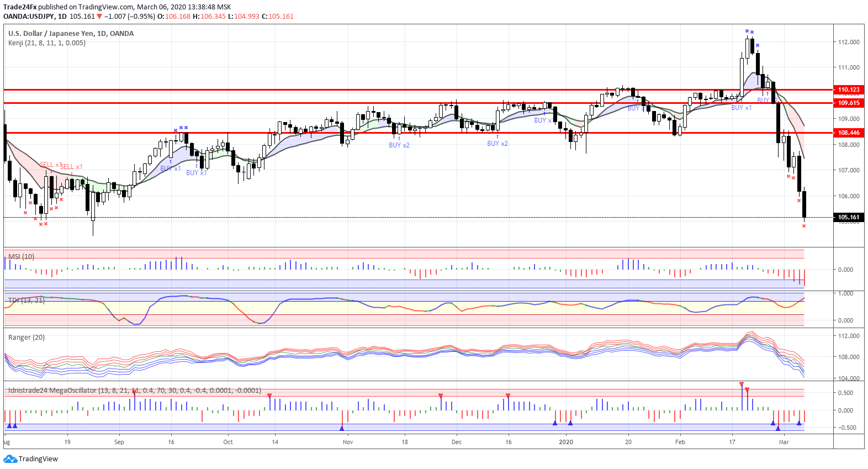Click the Nov date label on time axis
Image resolution: width=868 pixels, height=469 pixels.
(x=348, y=442)
